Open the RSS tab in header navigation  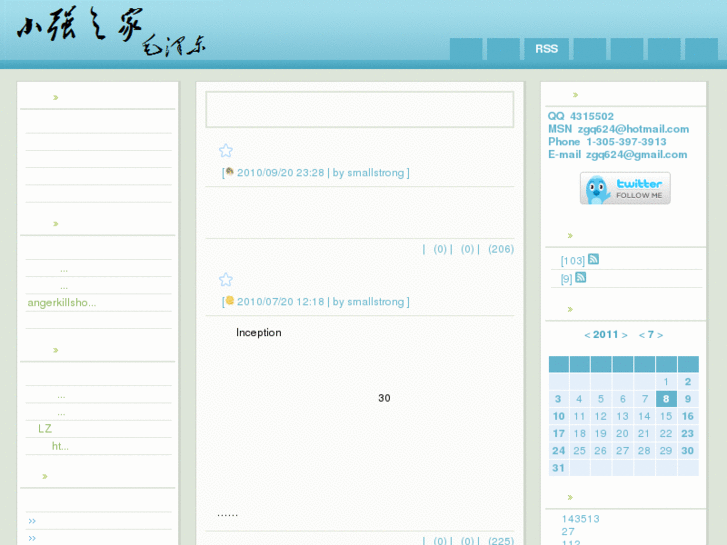(546, 49)
